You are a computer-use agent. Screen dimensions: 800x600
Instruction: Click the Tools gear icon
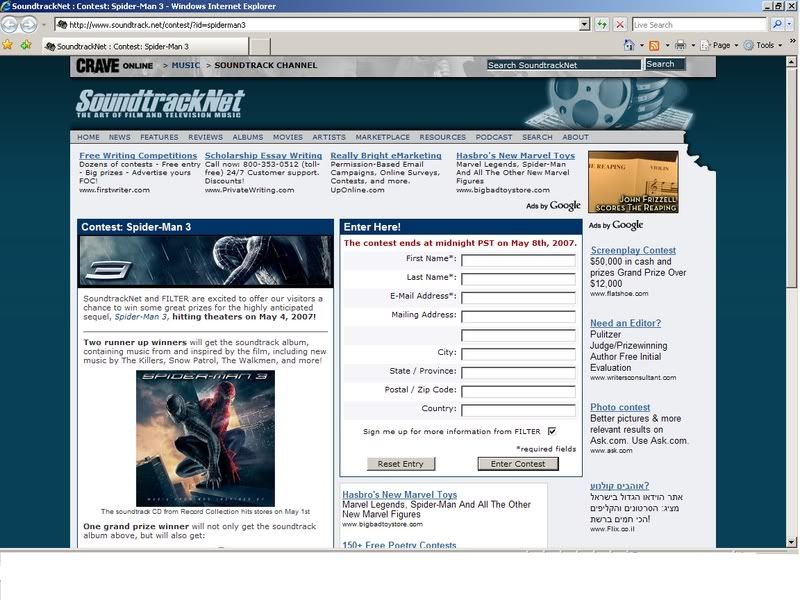coord(748,45)
